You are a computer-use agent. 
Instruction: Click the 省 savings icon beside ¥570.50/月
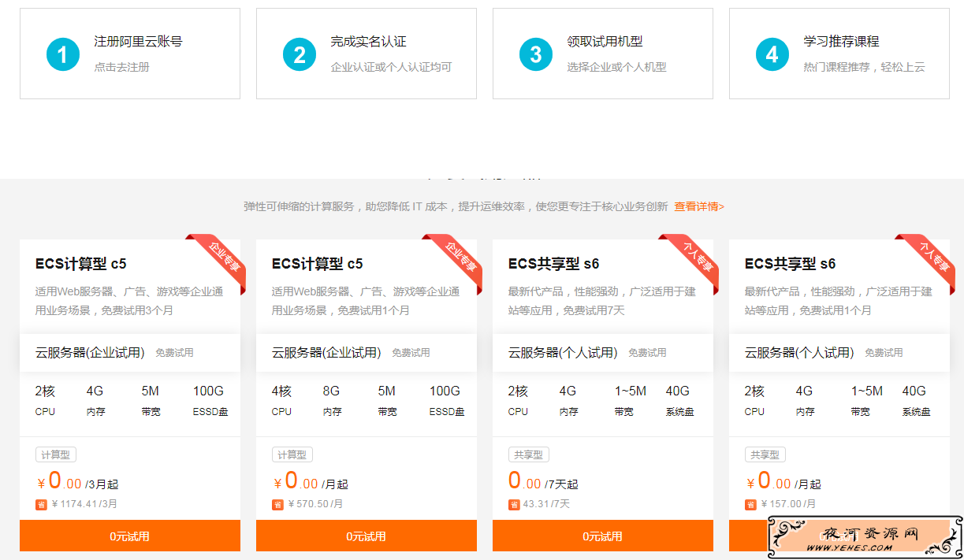[277, 504]
